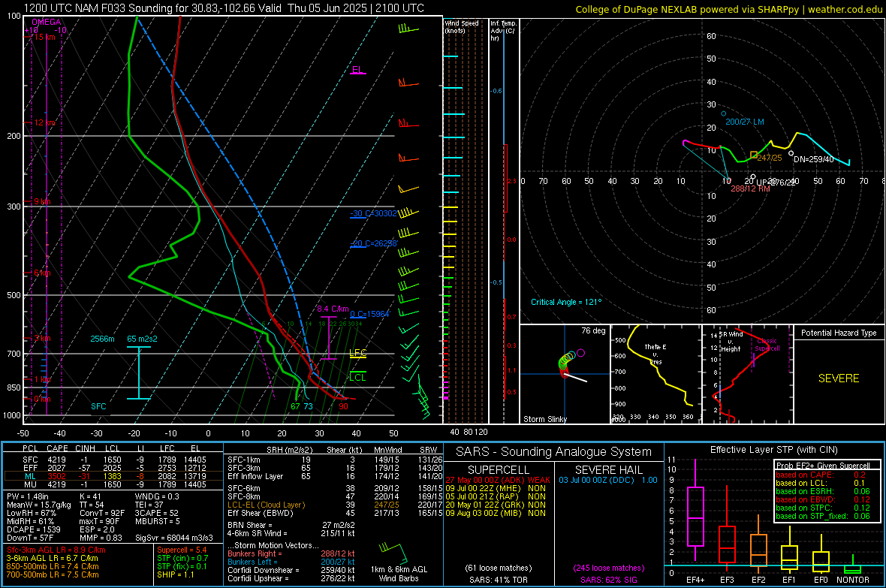This screenshot has height=588, width=886.
Task: Click the yellow SEVERE hazard text
Action: [839, 378]
